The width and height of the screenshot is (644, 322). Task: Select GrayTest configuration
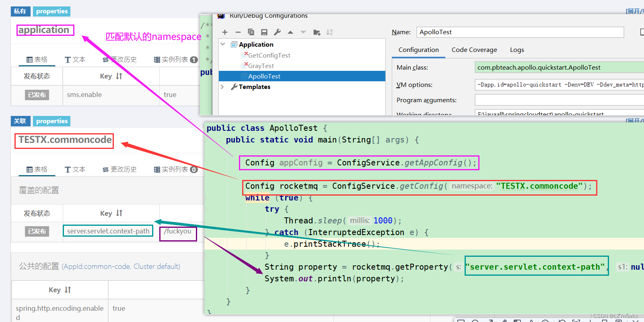pyautogui.click(x=261, y=66)
